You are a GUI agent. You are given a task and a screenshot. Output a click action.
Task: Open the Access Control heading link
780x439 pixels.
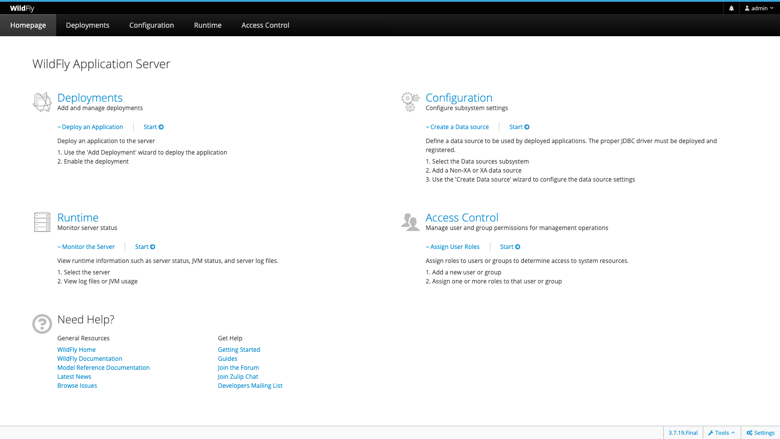point(462,217)
